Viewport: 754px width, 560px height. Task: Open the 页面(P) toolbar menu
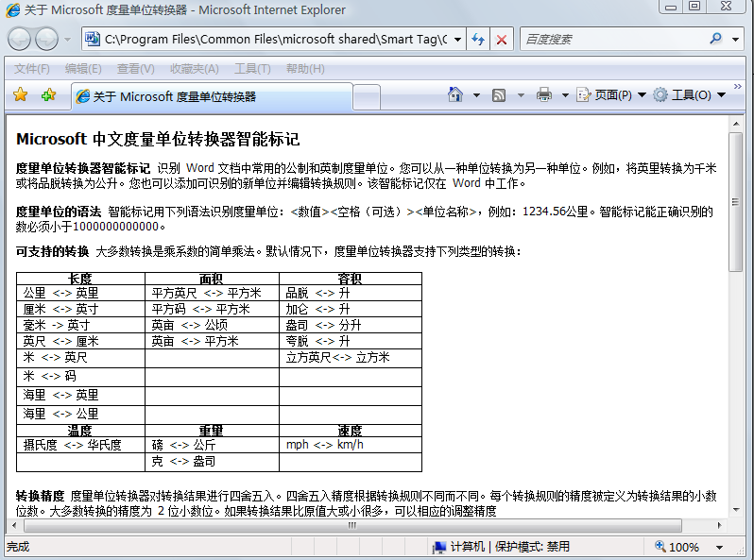tap(611, 94)
